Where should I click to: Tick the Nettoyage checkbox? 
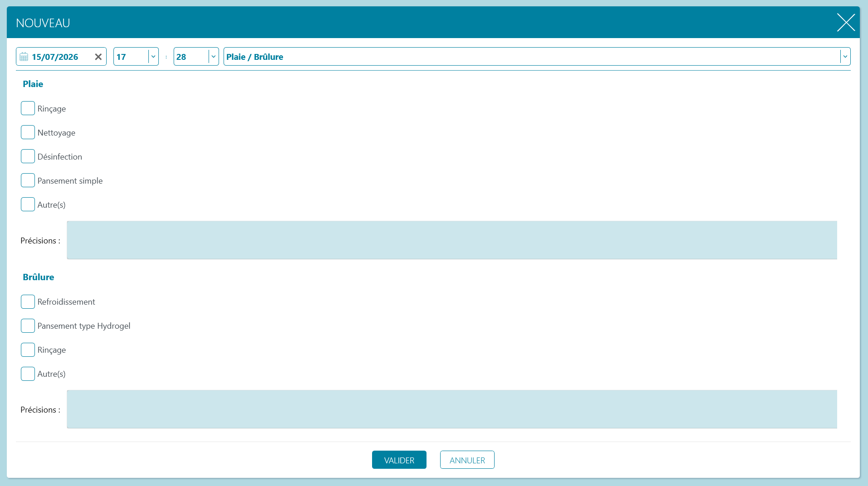(x=28, y=132)
